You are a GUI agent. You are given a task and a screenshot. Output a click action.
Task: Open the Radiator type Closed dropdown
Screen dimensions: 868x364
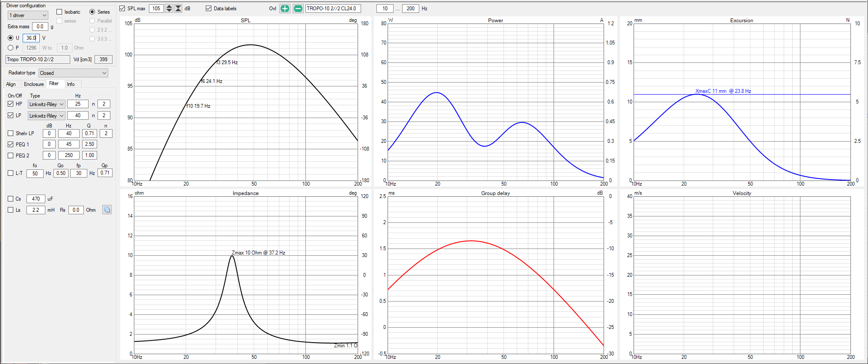tap(73, 73)
